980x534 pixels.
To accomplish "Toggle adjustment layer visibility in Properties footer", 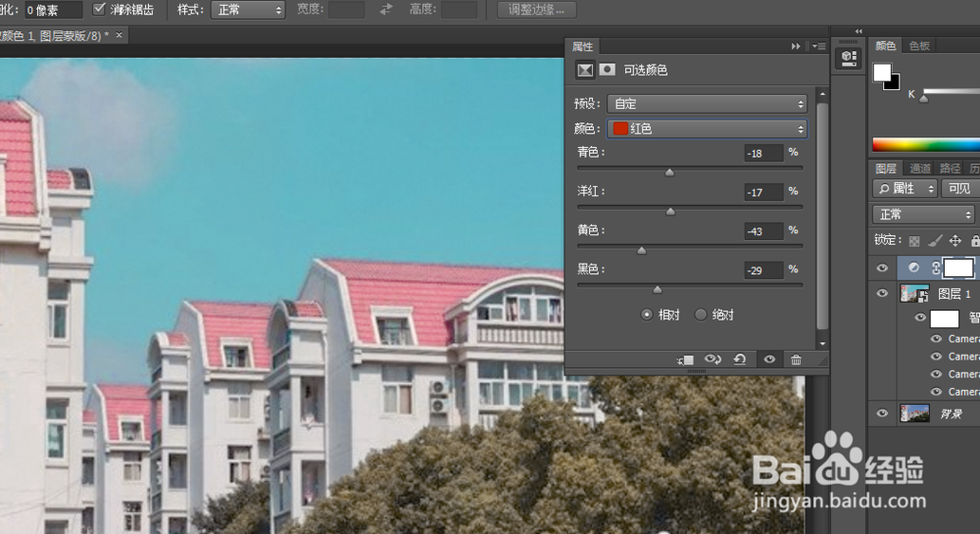I will [769, 360].
